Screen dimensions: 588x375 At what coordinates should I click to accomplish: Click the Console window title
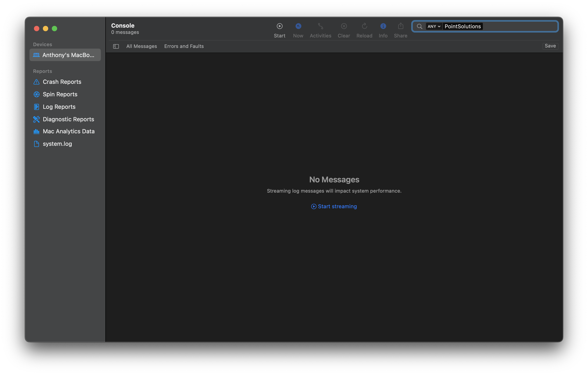[x=123, y=26]
